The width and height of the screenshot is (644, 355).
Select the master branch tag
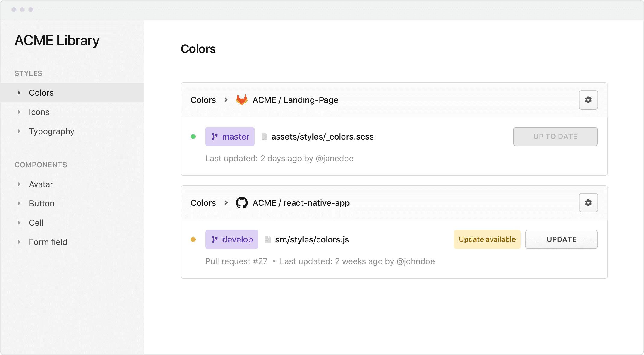pos(230,137)
